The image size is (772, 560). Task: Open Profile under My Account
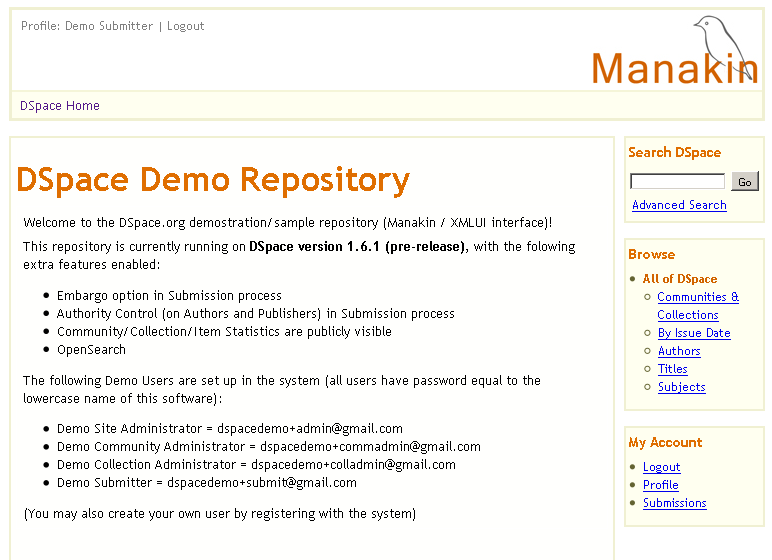coord(660,485)
